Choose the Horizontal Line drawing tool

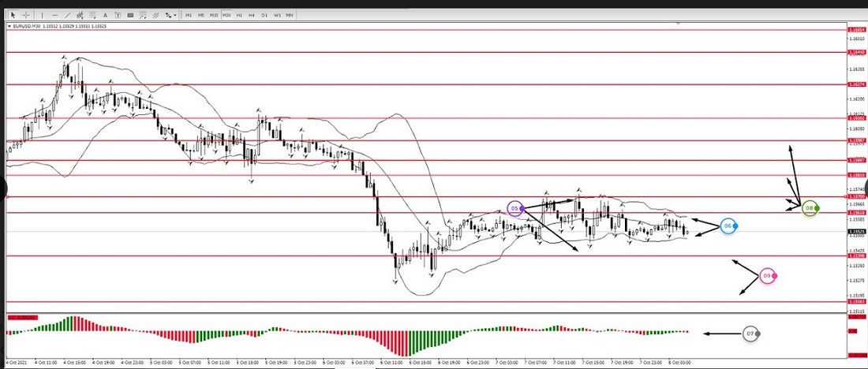55,15
